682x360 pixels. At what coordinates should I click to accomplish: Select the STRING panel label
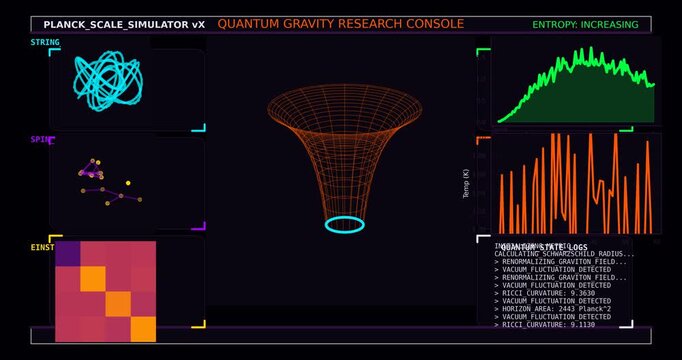coord(45,42)
